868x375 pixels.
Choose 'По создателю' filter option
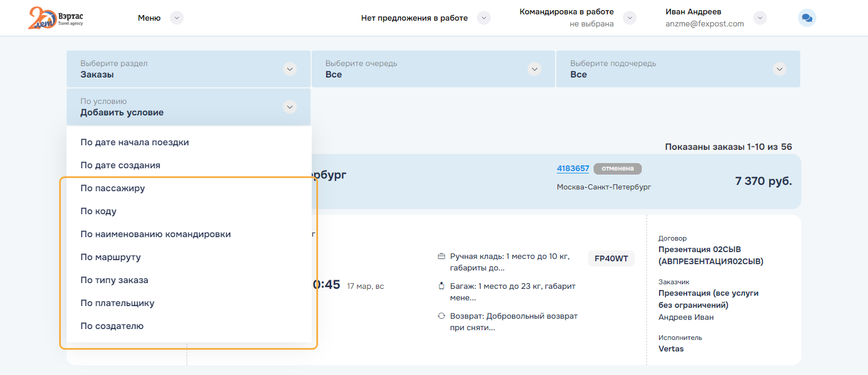[x=112, y=326]
